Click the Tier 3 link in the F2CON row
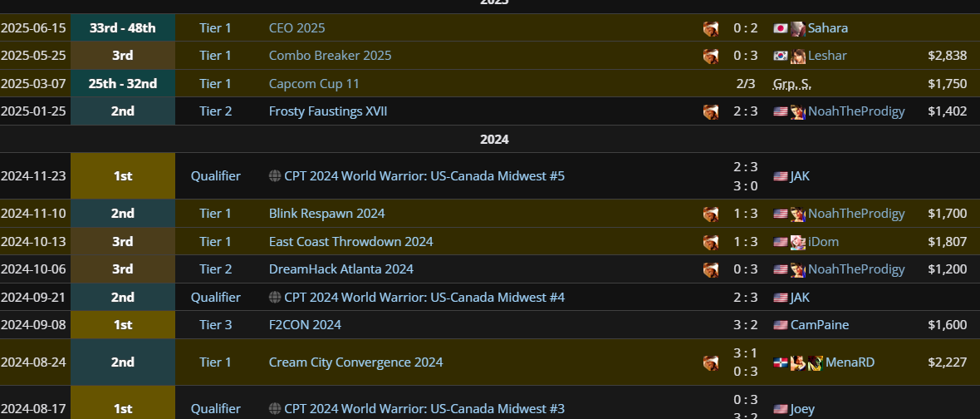Viewport: 980px width, 419px height. pos(216,325)
